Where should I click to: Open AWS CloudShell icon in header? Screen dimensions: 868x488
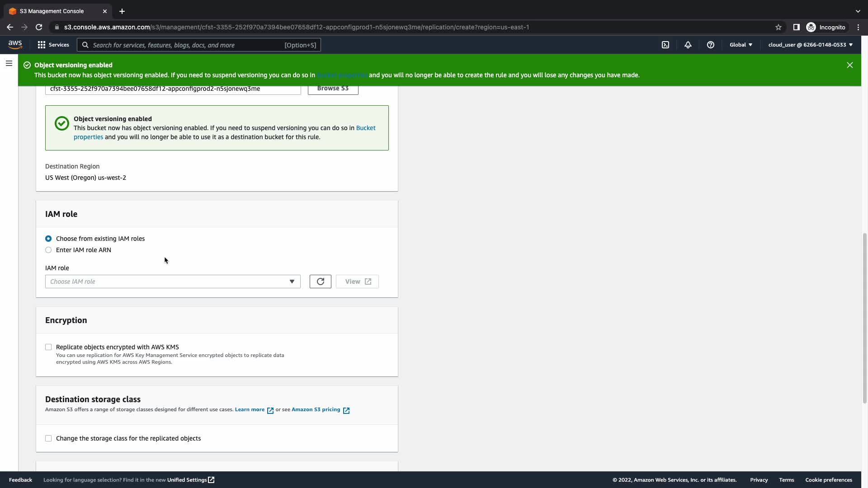665,45
